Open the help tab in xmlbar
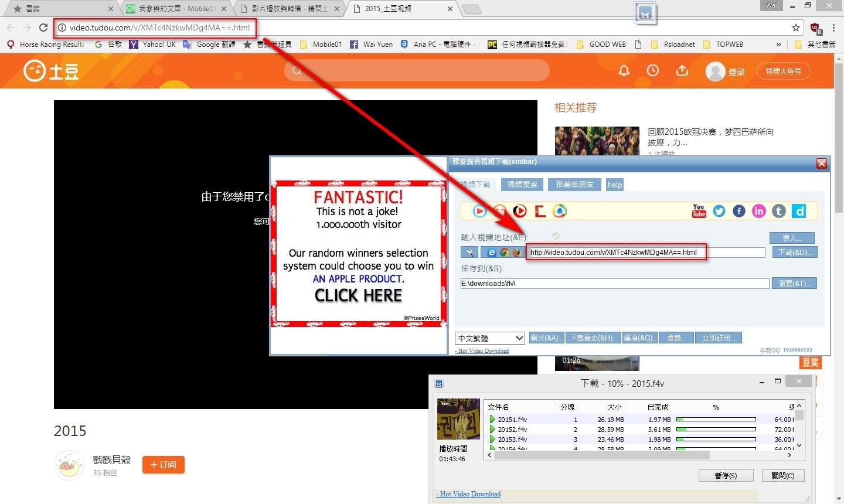844x504 pixels. (x=615, y=185)
